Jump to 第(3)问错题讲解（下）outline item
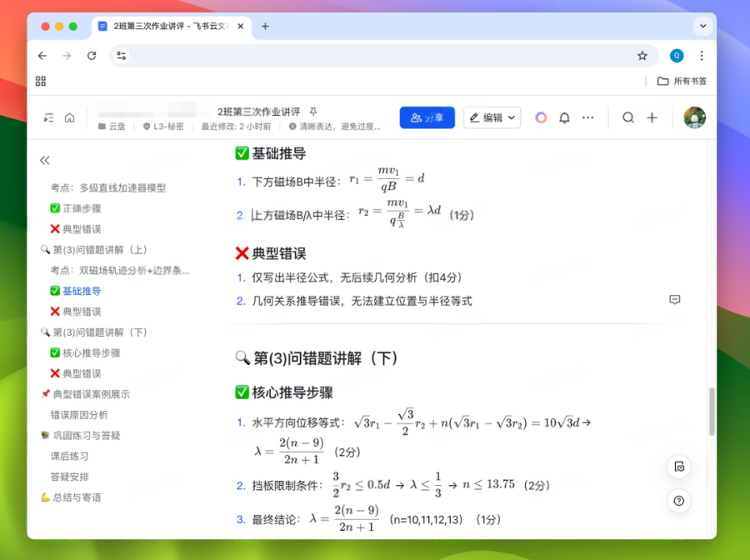The image size is (750, 560). (93, 332)
